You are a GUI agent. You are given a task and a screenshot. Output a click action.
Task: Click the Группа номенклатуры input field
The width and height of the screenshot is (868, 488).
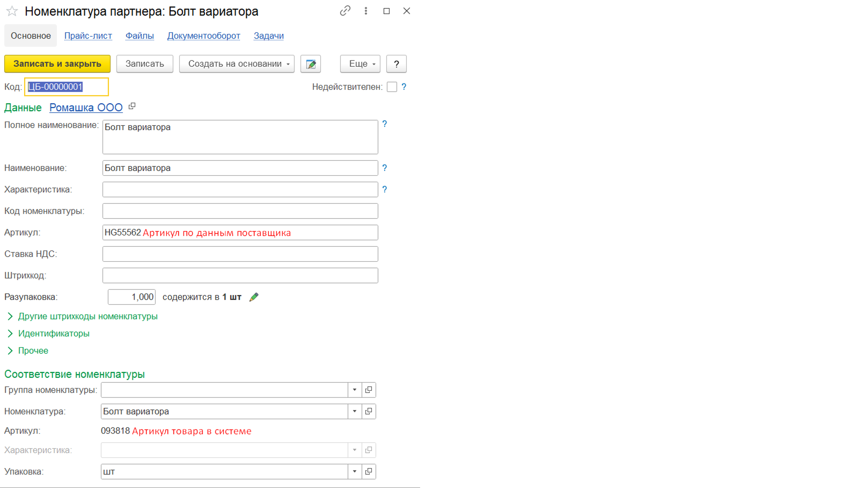pyautogui.click(x=224, y=390)
